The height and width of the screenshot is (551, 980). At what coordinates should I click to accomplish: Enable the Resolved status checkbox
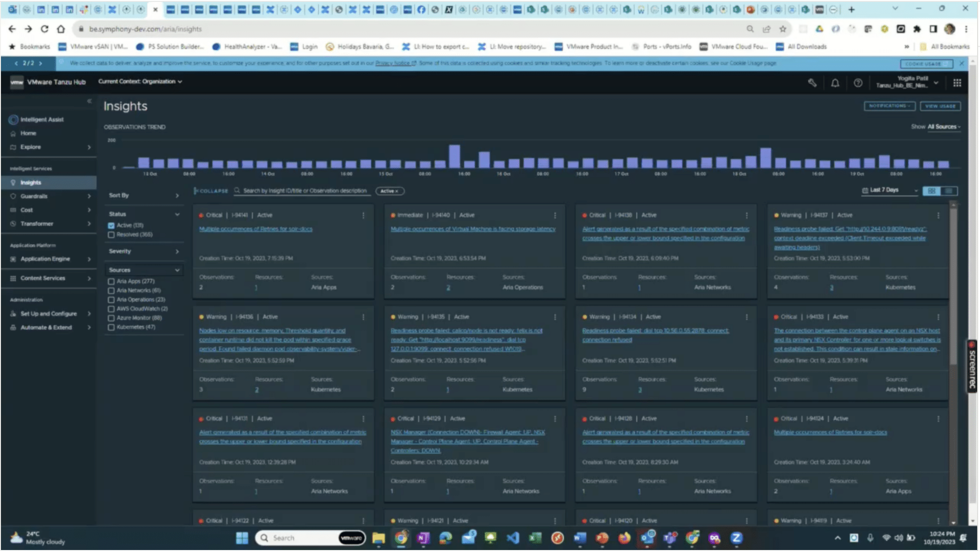[x=111, y=235]
